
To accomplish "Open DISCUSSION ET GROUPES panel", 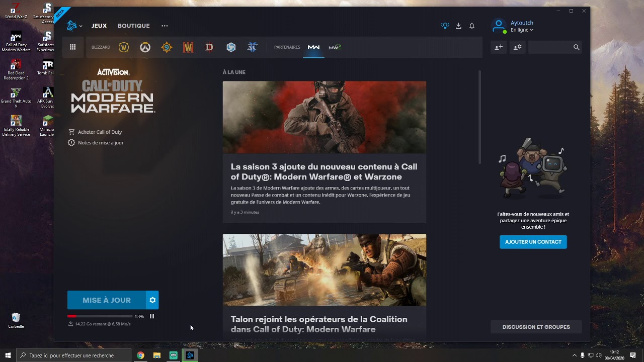I will tap(536, 327).
